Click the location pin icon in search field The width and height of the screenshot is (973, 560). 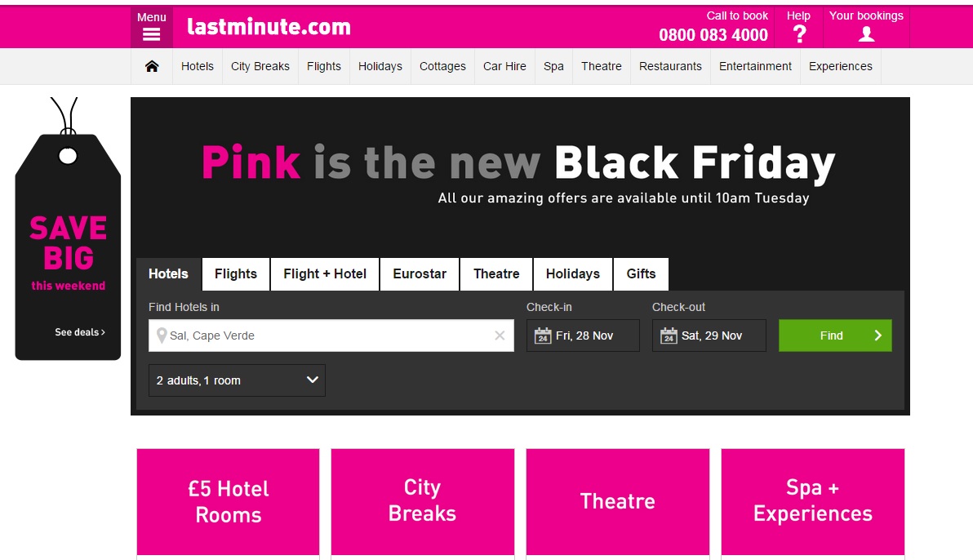point(162,336)
